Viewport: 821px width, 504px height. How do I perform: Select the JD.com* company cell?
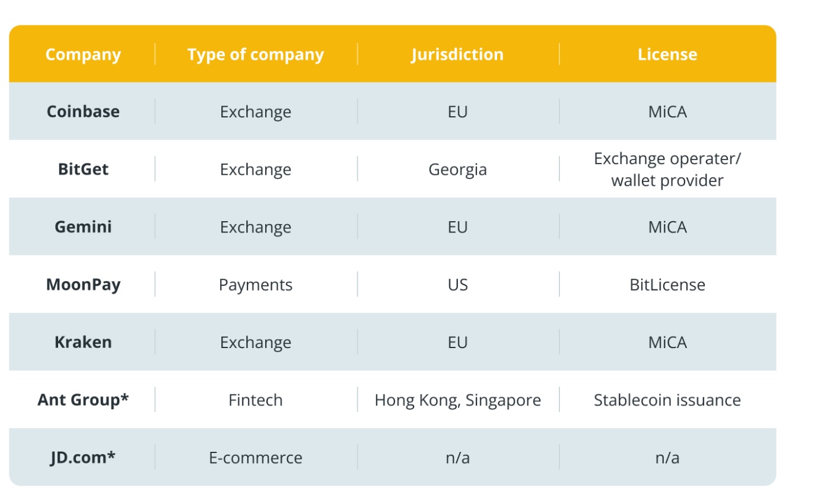click(x=83, y=457)
